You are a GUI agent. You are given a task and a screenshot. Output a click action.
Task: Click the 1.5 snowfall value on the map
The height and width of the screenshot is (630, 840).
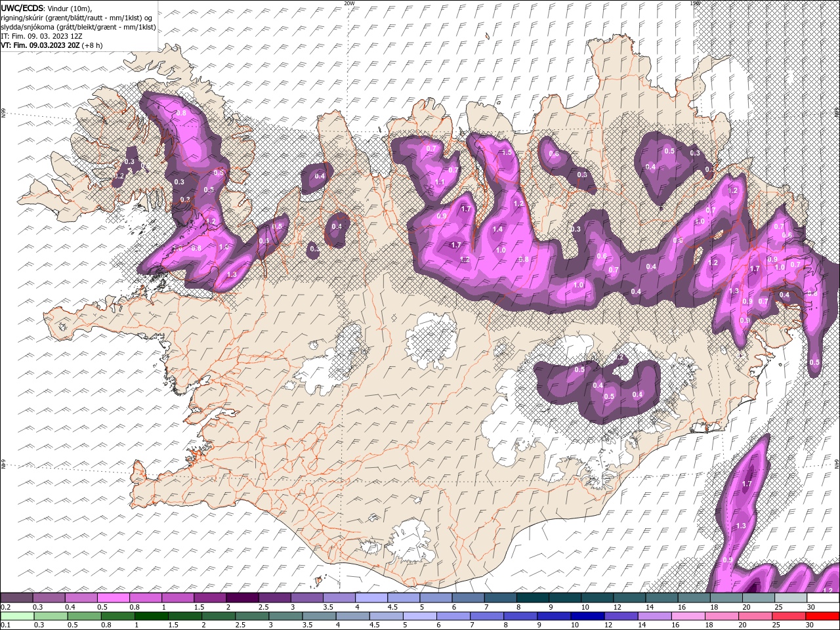click(507, 152)
